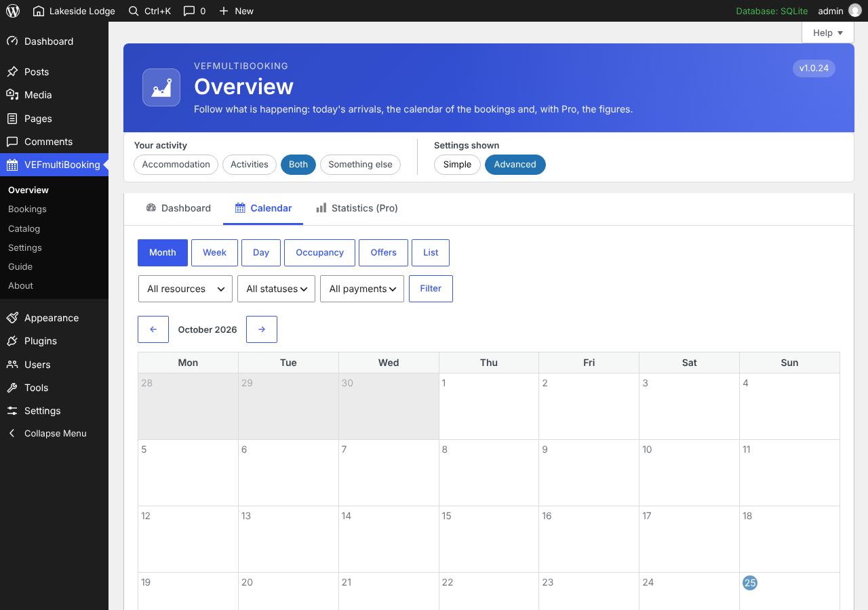Switch calendar to Week view
Screen dimensions: 868x610
[x=214, y=253]
